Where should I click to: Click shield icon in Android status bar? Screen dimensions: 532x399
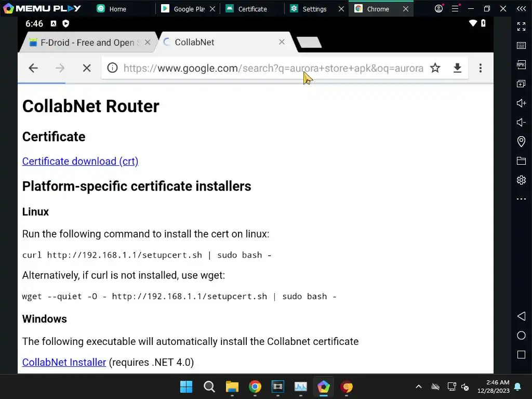(66, 23)
